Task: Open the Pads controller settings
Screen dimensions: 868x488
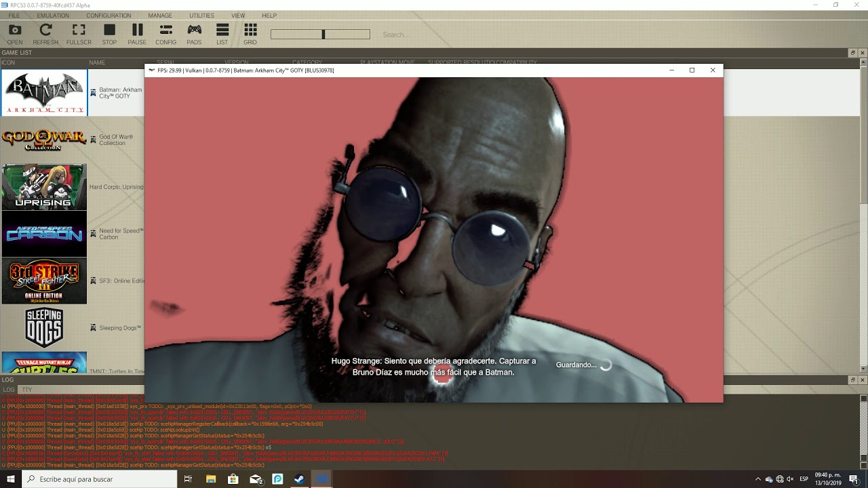Action: 194,34
